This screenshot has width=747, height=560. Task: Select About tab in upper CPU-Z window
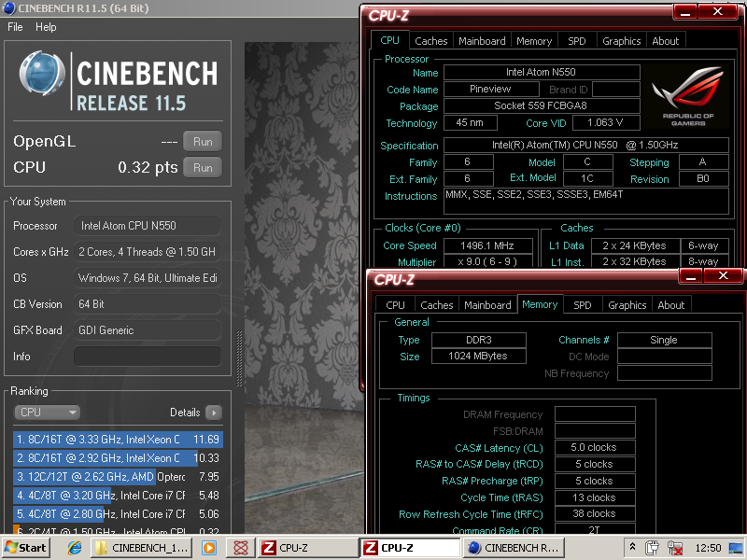click(666, 41)
